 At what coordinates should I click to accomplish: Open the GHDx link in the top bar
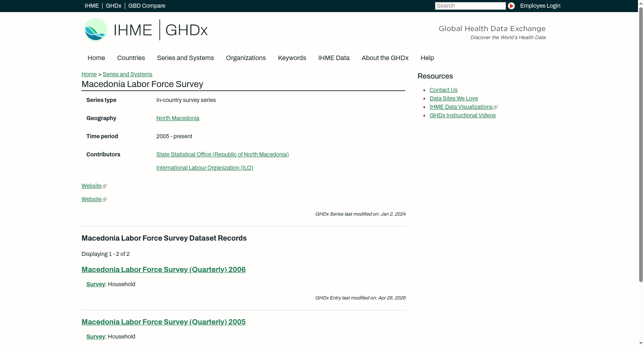point(114,6)
